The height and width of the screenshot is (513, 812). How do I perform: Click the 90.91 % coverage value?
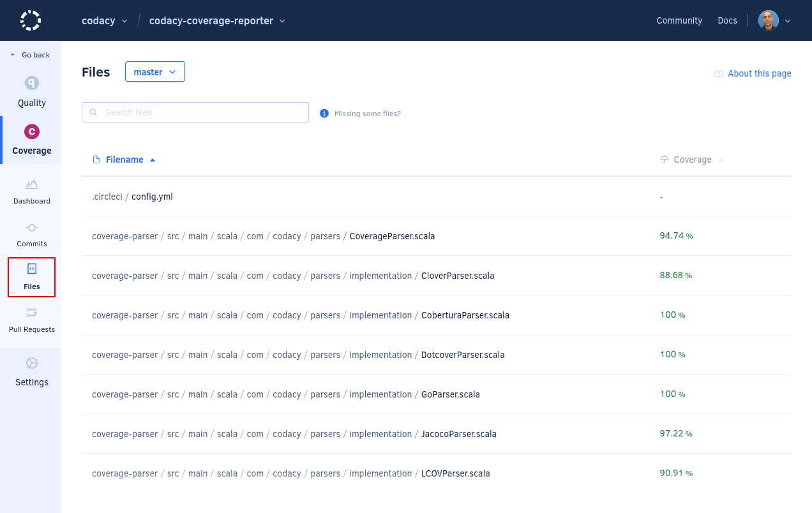(676, 473)
